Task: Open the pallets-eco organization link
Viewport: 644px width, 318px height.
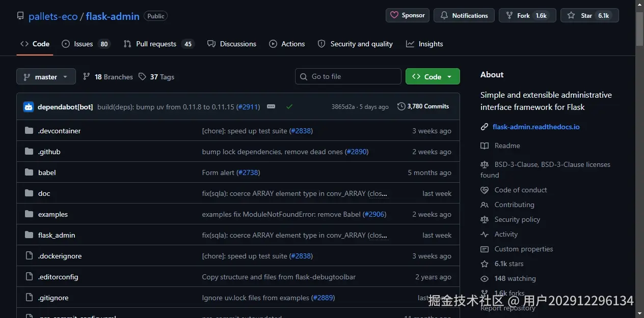Action: click(x=53, y=16)
